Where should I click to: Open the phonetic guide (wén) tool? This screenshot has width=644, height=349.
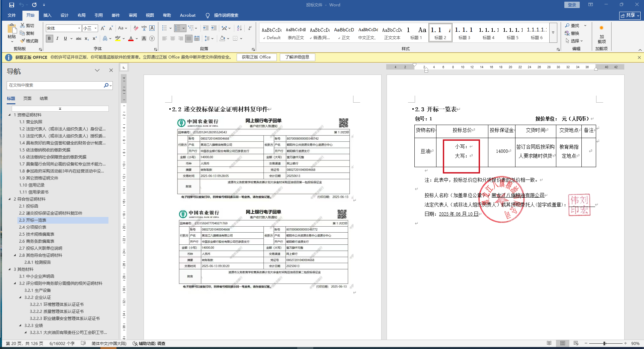click(144, 28)
